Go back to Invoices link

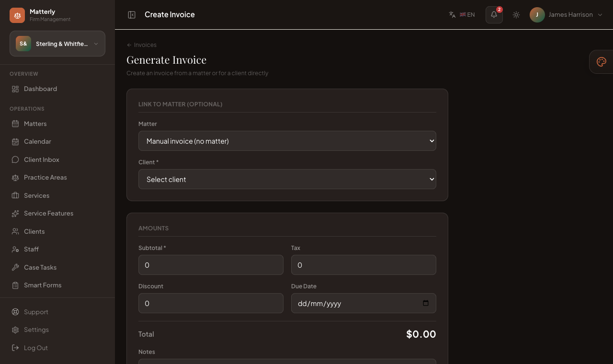point(142,45)
